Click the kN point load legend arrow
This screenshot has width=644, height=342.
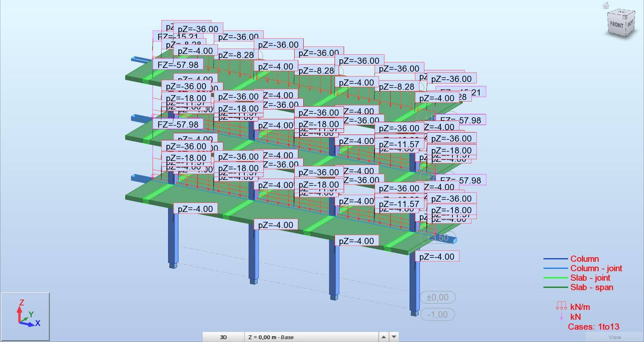(561, 316)
